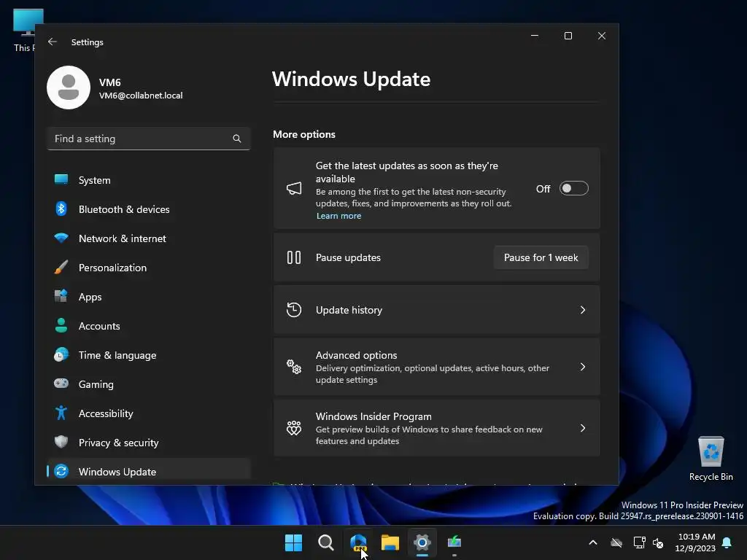Screen dimensions: 747x560
Task: Go to Gaming settings
Action: [149, 384]
